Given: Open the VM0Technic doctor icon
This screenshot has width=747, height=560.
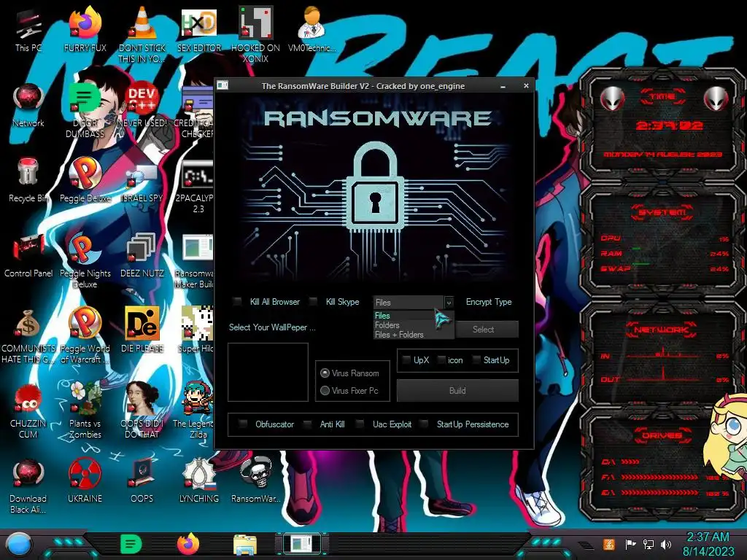Looking at the screenshot, I should pos(311,29).
